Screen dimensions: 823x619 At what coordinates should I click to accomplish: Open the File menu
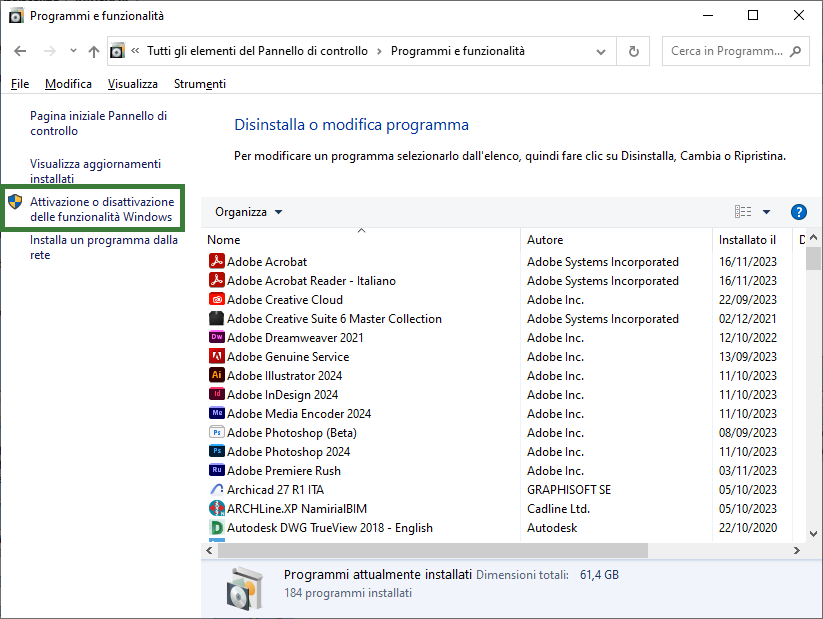(20, 84)
